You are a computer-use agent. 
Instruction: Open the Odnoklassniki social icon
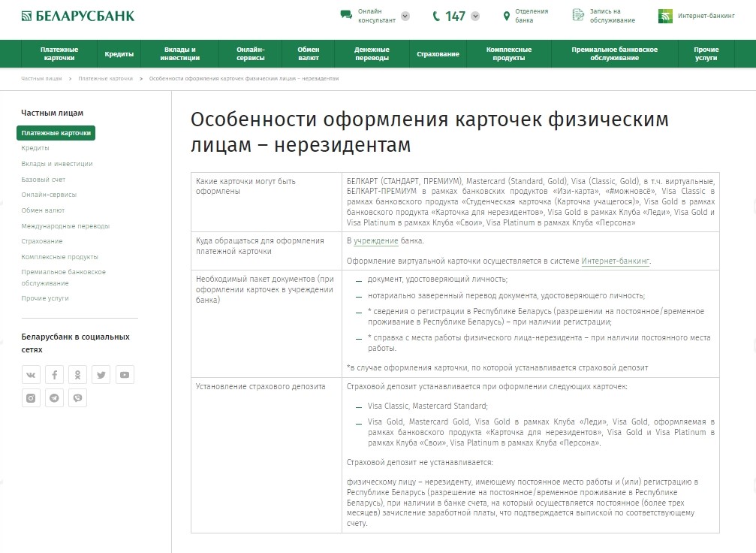[77, 374]
